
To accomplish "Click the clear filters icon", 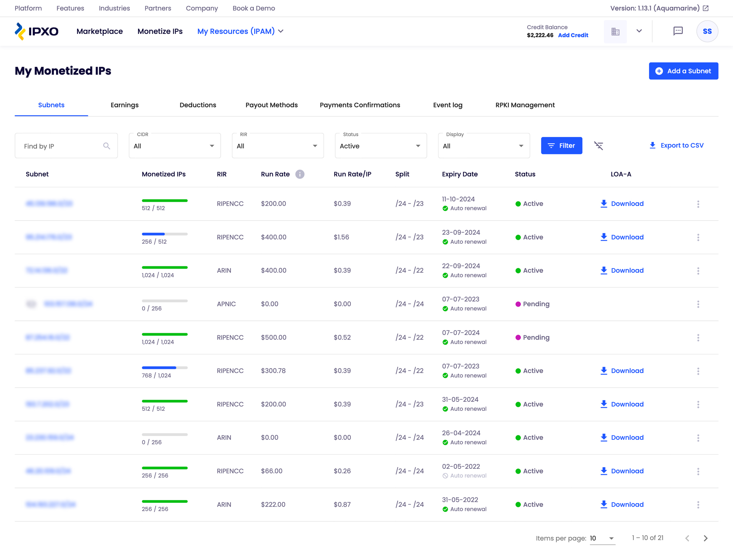I will 598,145.
